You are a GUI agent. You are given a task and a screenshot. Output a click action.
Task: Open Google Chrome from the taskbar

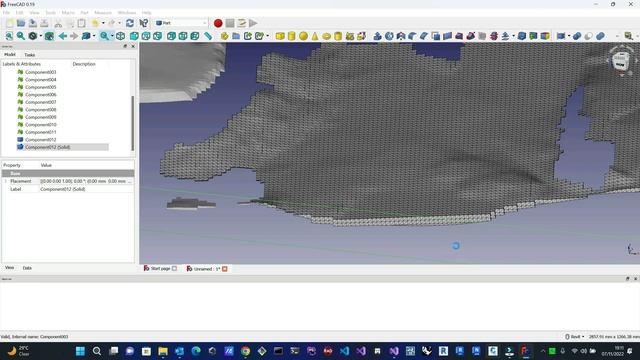click(x=245, y=351)
